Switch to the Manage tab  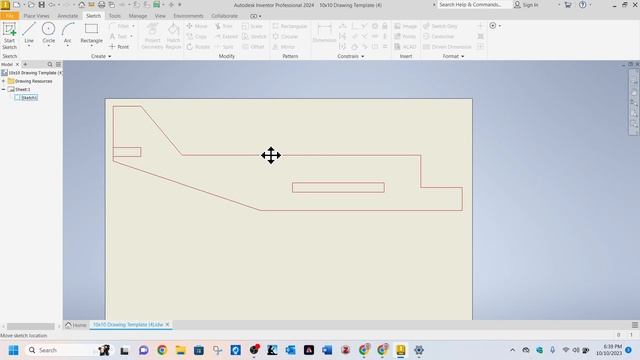(x=138, y=16)
